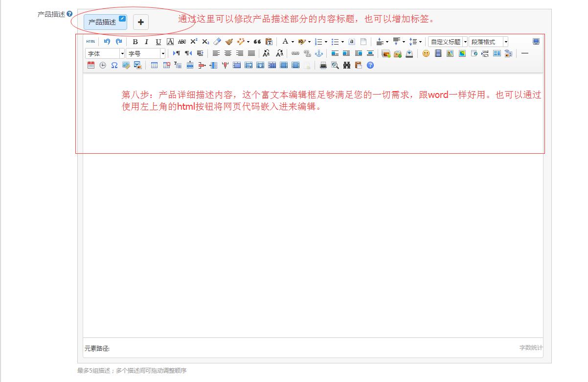Screen dimensions: 588x382
Task: Click the 字数统计 word count link
Action: pos(531,348)
